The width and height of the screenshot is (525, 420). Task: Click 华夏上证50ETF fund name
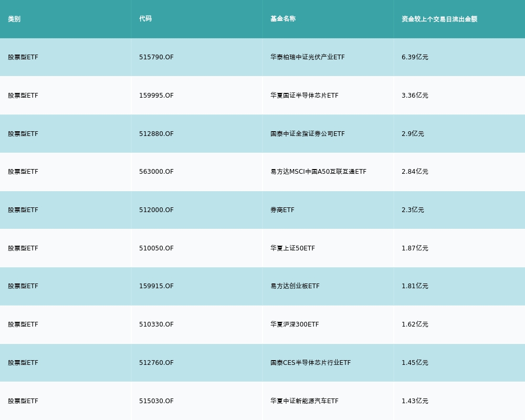[292, 248]
